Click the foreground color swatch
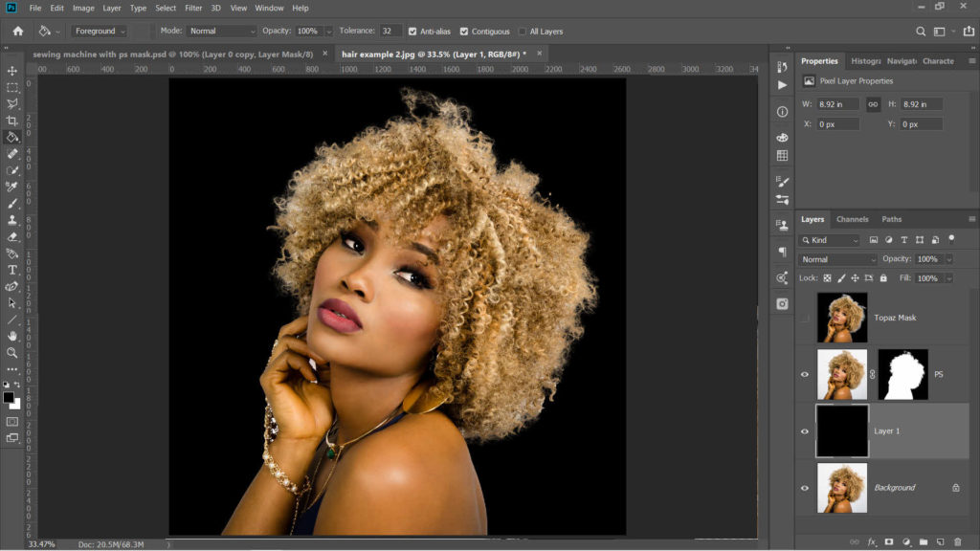This screenshot has height=551, width=980. point(8,397)
